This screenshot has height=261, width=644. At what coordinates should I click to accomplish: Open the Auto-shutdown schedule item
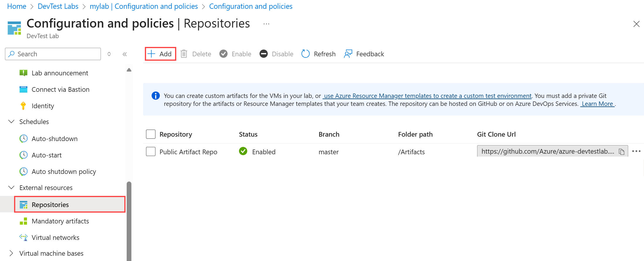55,139
